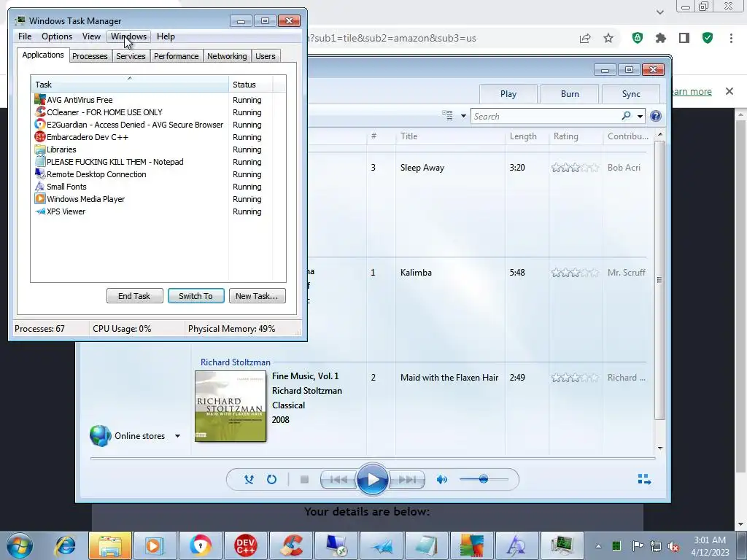Rate the Kalimba track stars
The image size is (747, 560).
point(575,273)
